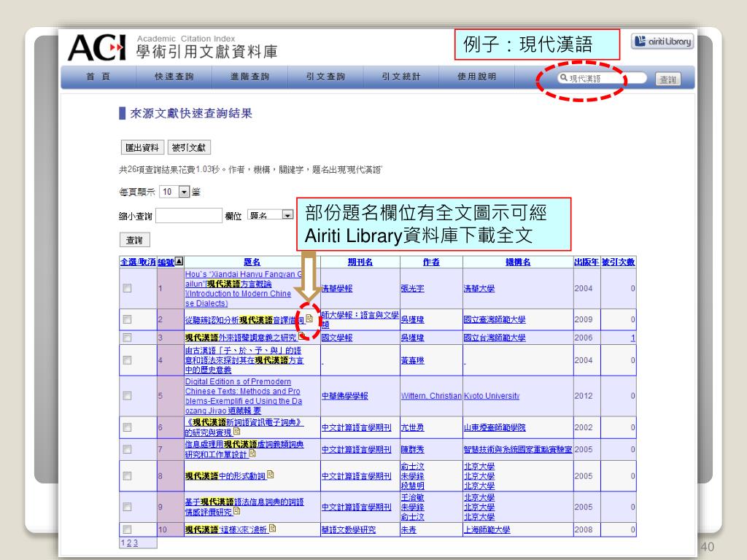Open title link 由古漢語「于、於、予、與」的語意

(244, 360)
